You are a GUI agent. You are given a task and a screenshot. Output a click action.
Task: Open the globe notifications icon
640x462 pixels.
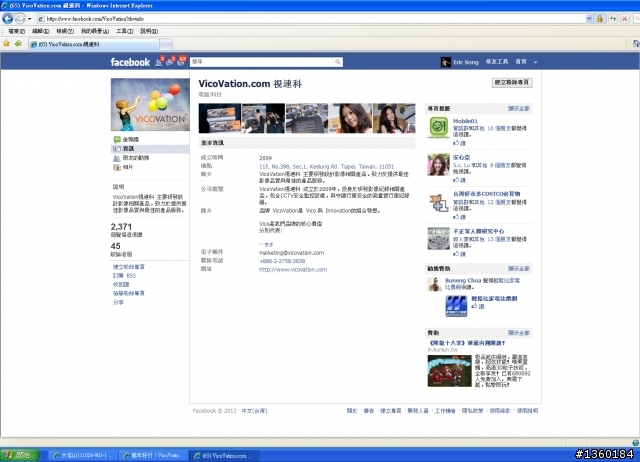tap(181, 62)
